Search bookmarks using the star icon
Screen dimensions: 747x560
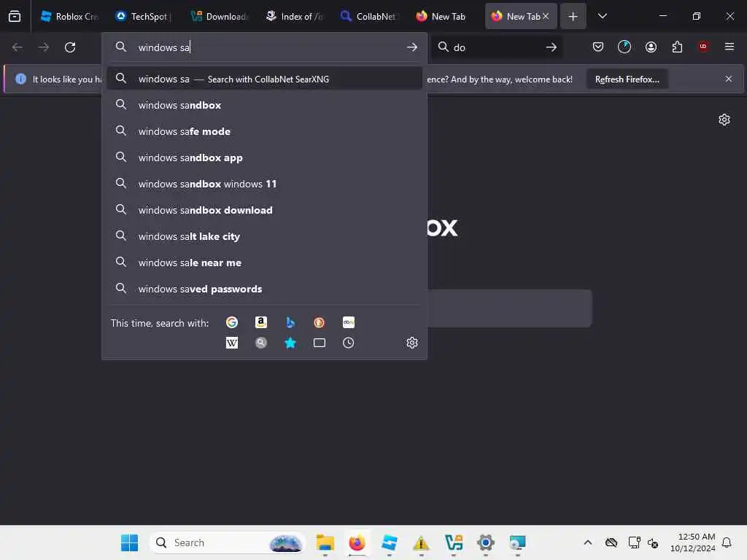click(290, 343)
